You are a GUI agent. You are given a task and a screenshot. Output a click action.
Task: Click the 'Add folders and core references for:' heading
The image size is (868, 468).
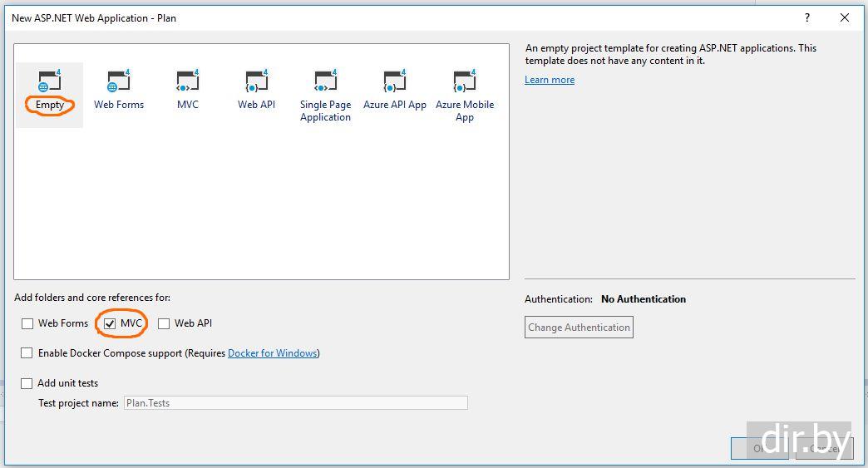[92, 298]
